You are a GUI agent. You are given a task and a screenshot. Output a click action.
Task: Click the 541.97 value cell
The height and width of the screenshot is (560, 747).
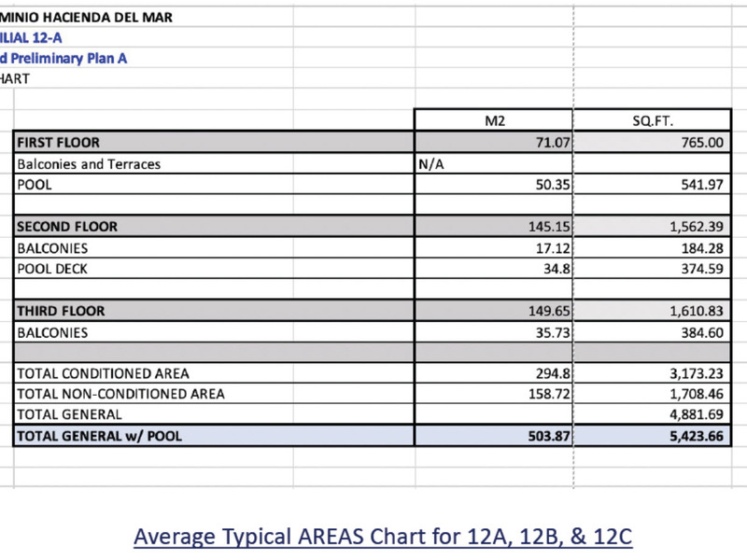[x=652, y=184]
